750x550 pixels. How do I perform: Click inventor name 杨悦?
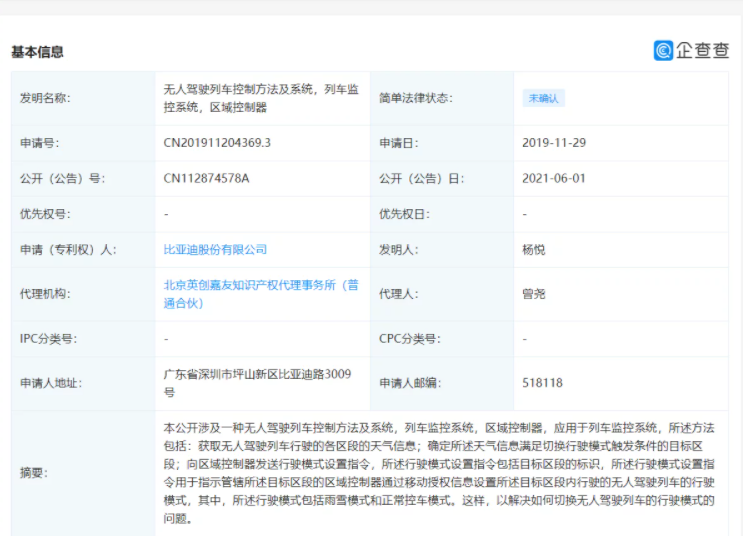534,249
